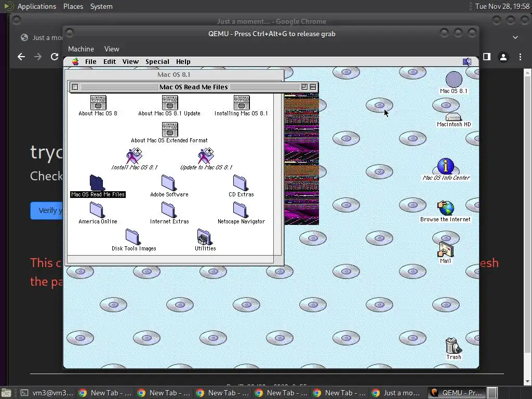The height and width of the screenshot is (399, 532).
Task: Open the Mac OS View menu
Action: [x=130, y=62]
